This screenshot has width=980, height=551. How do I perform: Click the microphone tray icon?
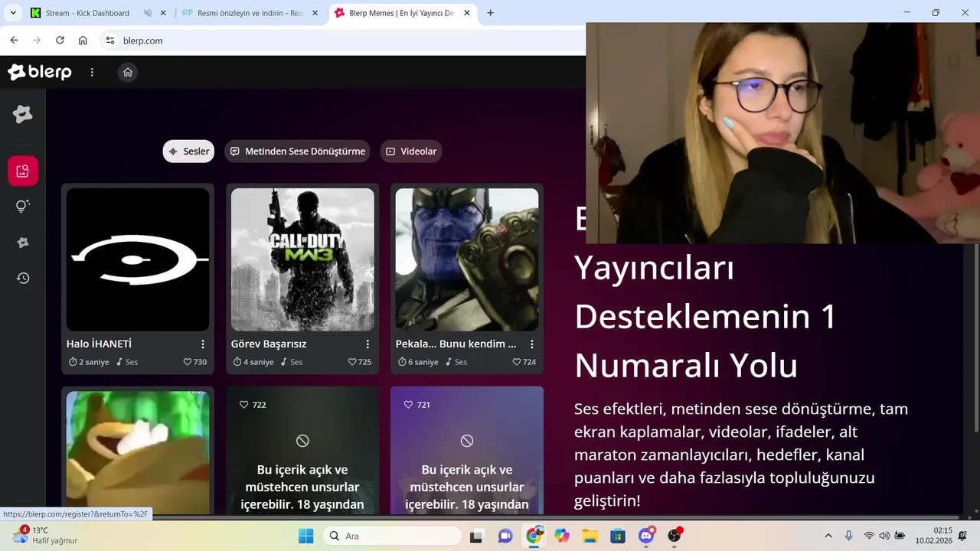848,536
